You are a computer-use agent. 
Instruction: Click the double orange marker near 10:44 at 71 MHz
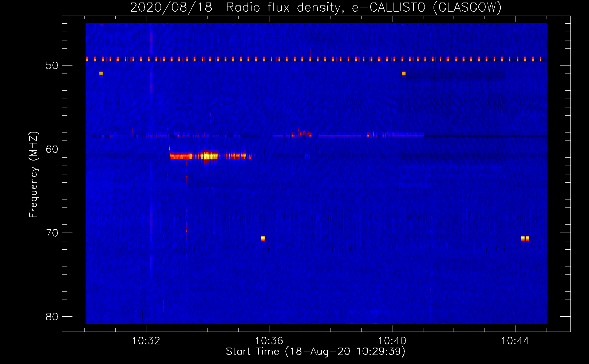click(x=525, y=238)
